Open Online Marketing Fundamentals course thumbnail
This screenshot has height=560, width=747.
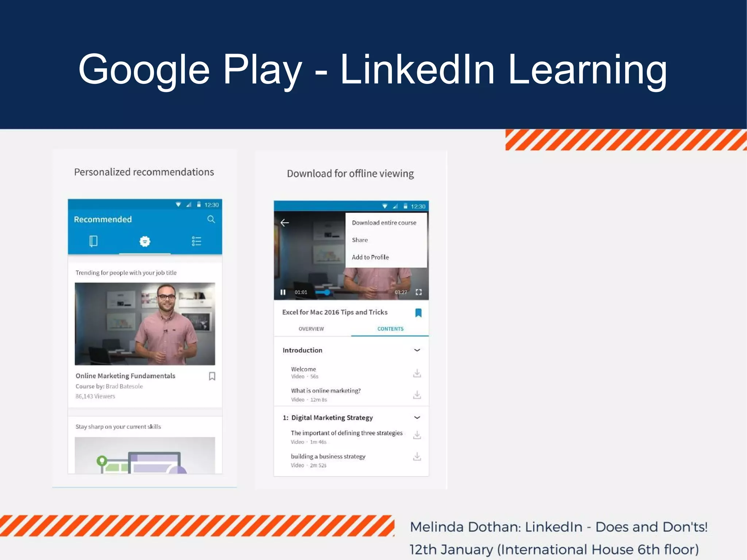145,324
